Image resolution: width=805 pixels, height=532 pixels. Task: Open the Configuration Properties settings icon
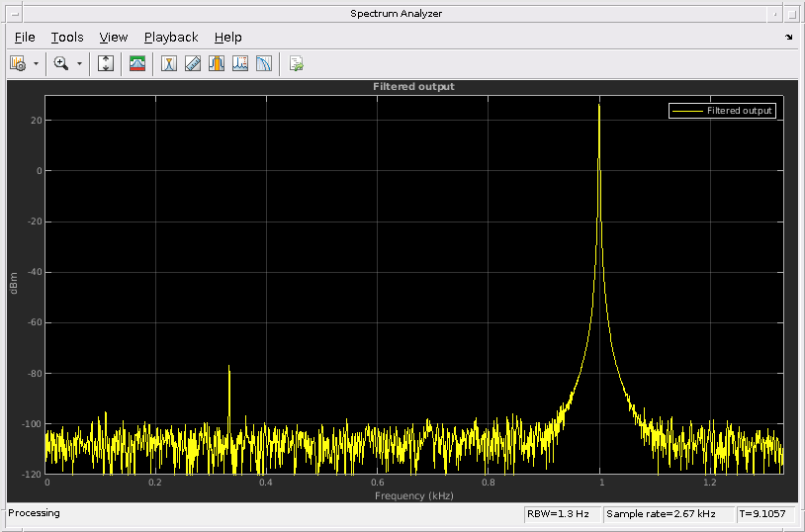click(x=17, y=63)
